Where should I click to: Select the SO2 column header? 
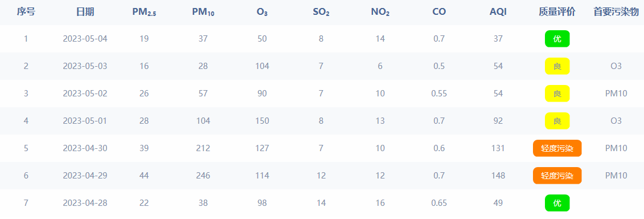coord(321,13)
